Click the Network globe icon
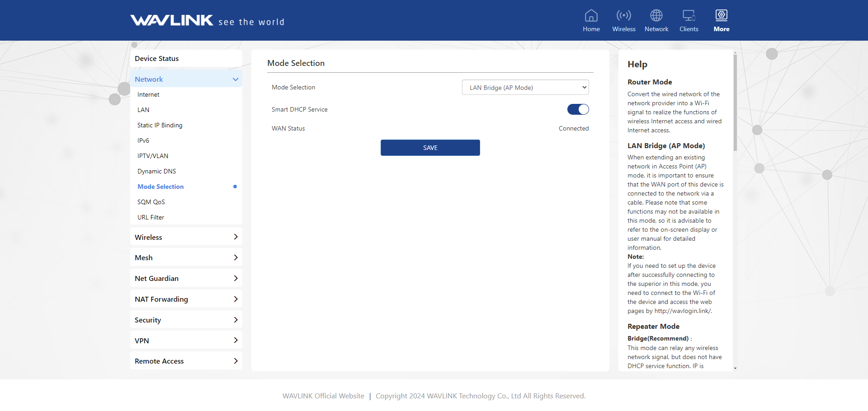Viewport: 868px width, 411px height. pos(656,16)
